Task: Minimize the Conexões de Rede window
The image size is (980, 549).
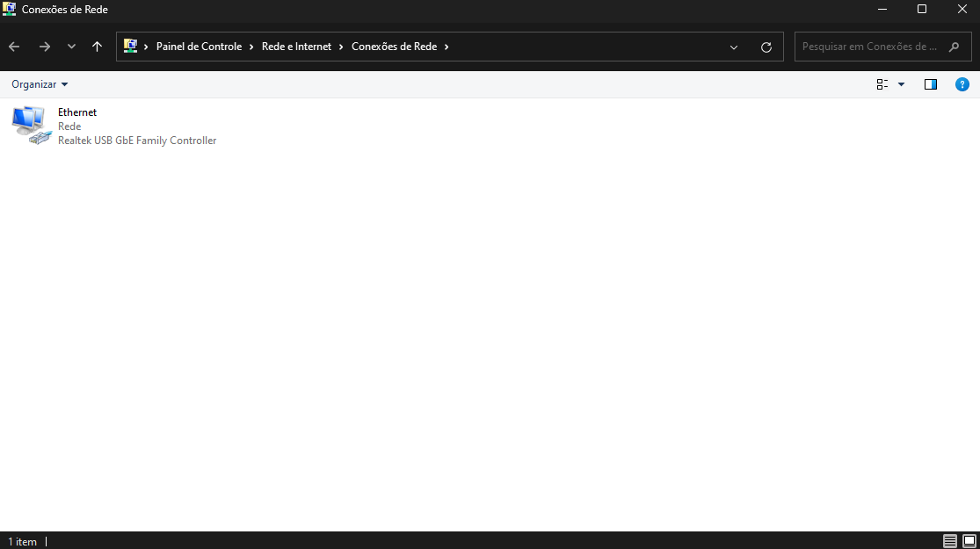Action: [882, 10]
